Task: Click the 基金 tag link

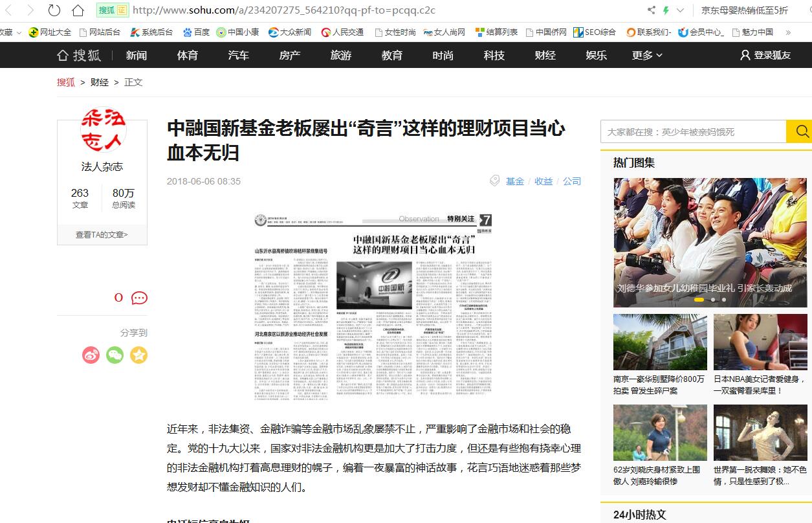Action: click(x=515, y=181)
